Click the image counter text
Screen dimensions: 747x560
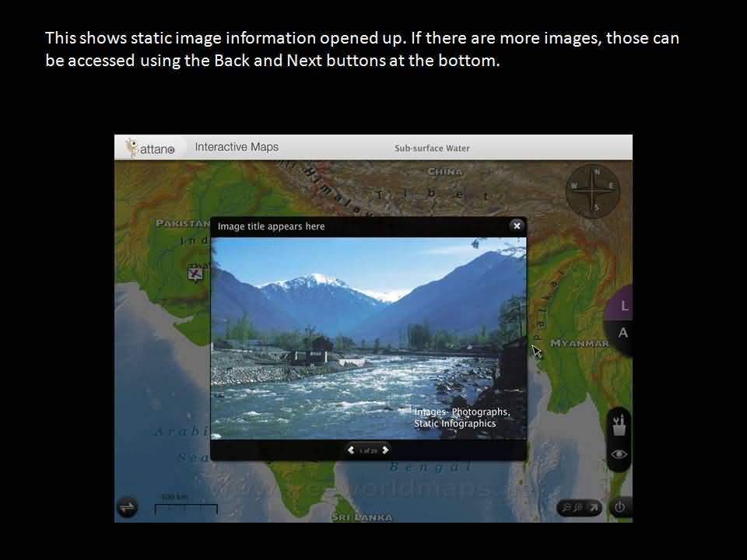368,450
